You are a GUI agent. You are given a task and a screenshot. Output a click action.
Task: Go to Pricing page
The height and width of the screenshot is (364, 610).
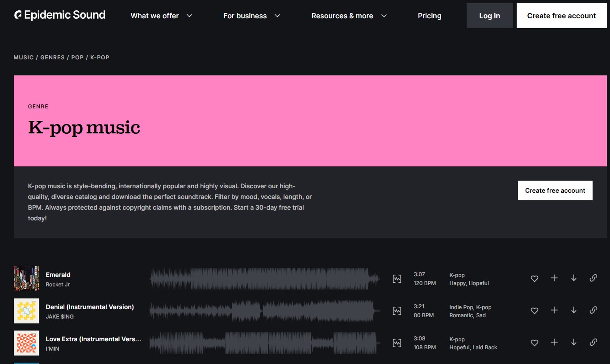point(429,16)
